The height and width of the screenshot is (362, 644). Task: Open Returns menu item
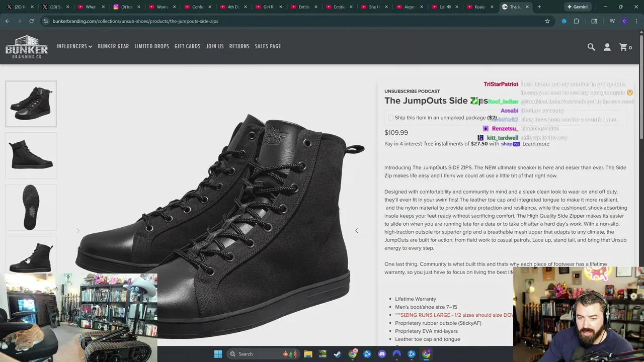tap(239, 46)
